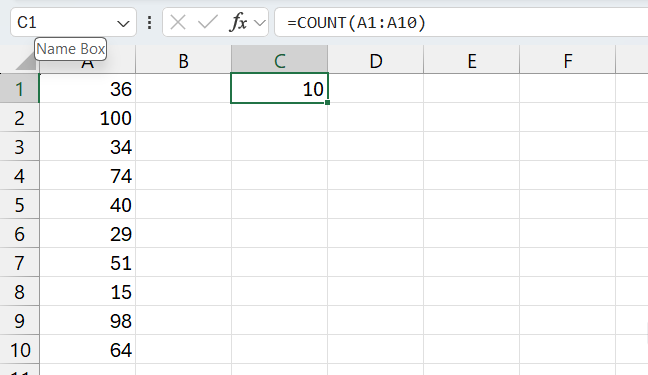Image resolution: width=648 pixels, height=375 pixels.
Task: Click cell A1 containing 36
Action: pyautogui.click(x=88, y=88)
